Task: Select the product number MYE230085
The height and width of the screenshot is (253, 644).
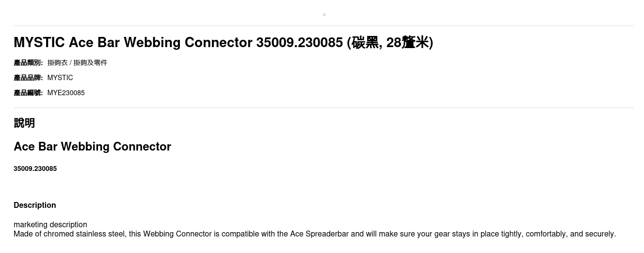Action: click(x=66, y=93)
